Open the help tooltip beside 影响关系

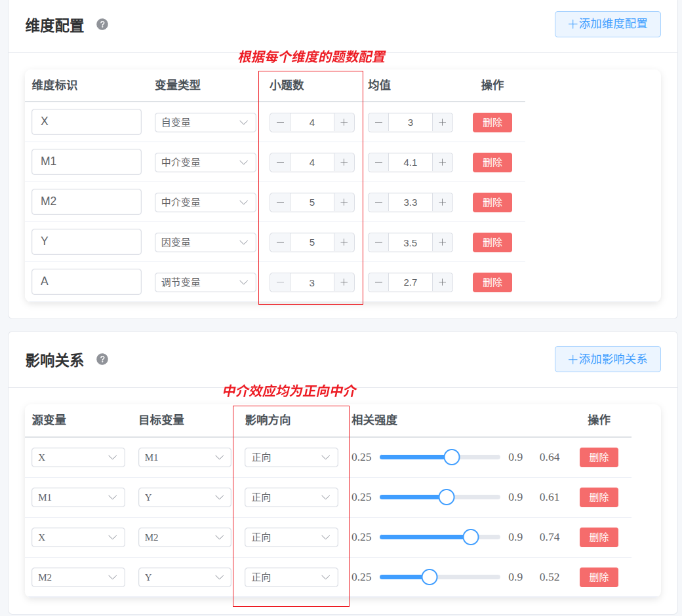pos(102,360)
